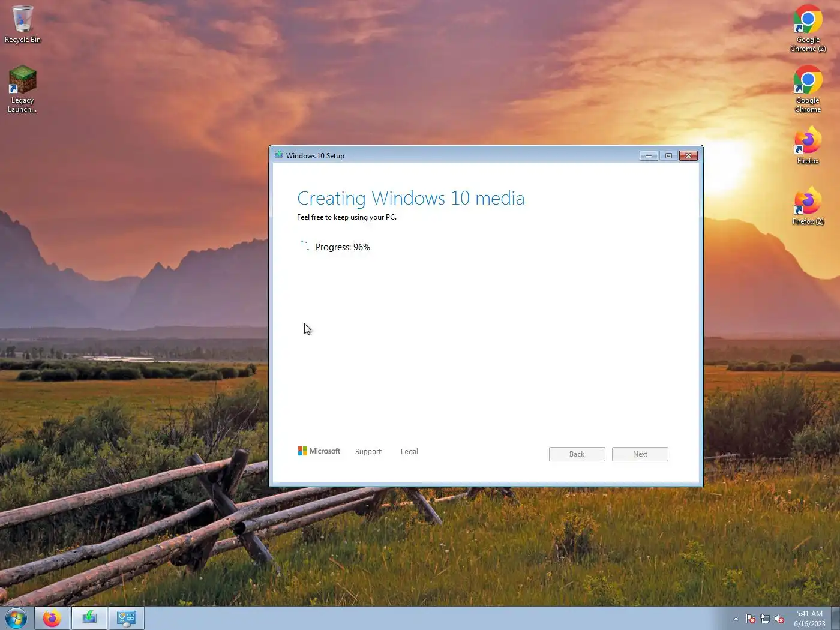
Task: Click the Firefox taskbar icon
Action: [52, 618]
